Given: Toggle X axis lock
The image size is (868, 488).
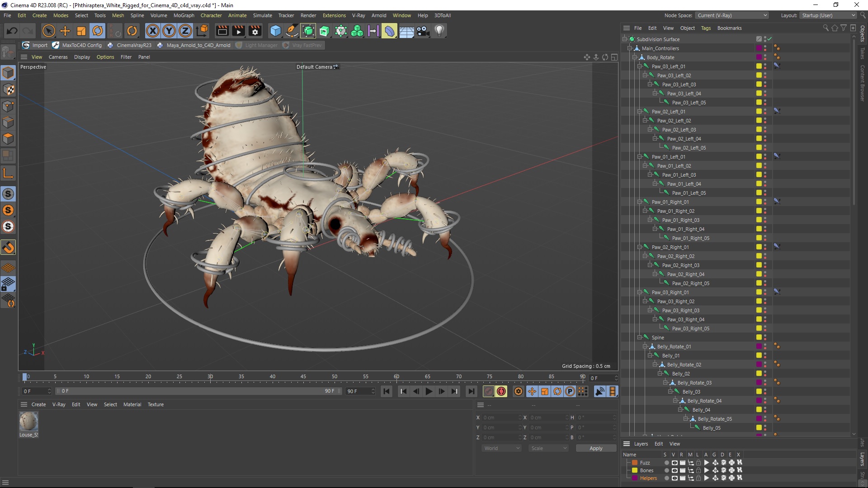Looking at the screenshot, I should tap(153, 31).
